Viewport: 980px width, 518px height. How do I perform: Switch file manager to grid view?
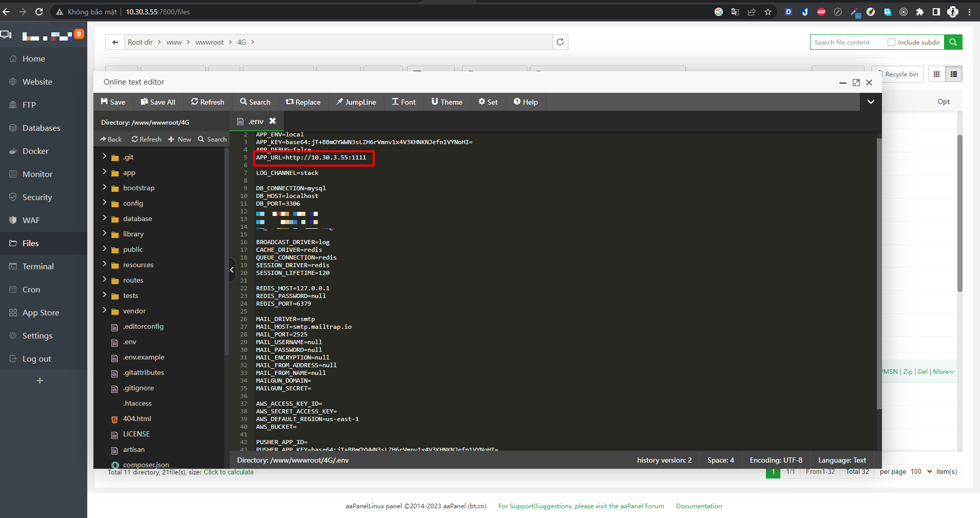936,74
